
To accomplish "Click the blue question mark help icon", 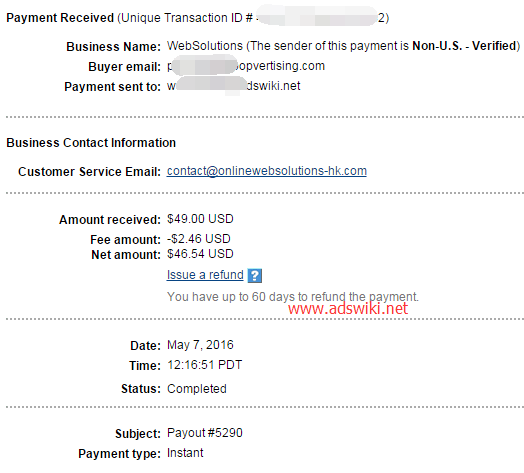I will pyautogui.click(x=255, y=276).
